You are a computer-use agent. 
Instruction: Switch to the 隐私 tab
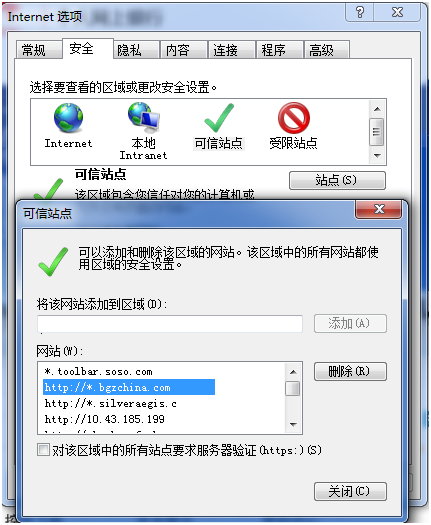(136, 50)
